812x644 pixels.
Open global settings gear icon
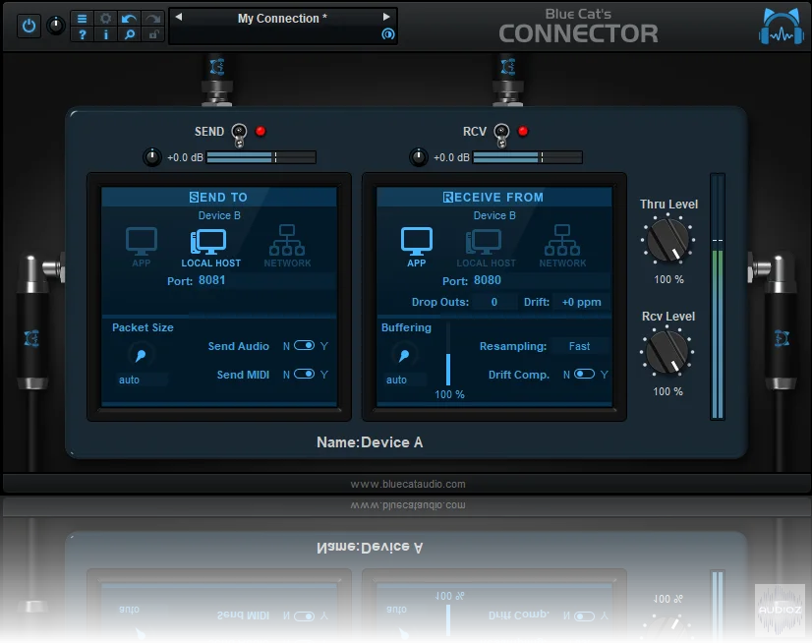pyautogui.click(x=105, y=19)
